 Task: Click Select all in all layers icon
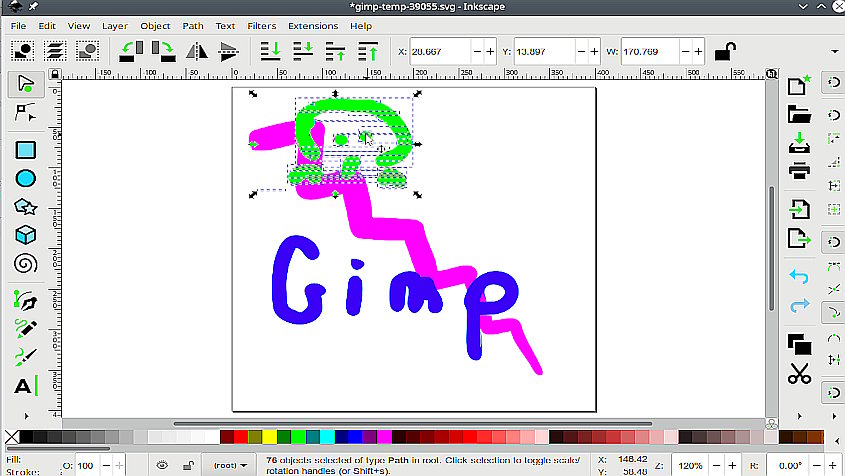point(55,51)
